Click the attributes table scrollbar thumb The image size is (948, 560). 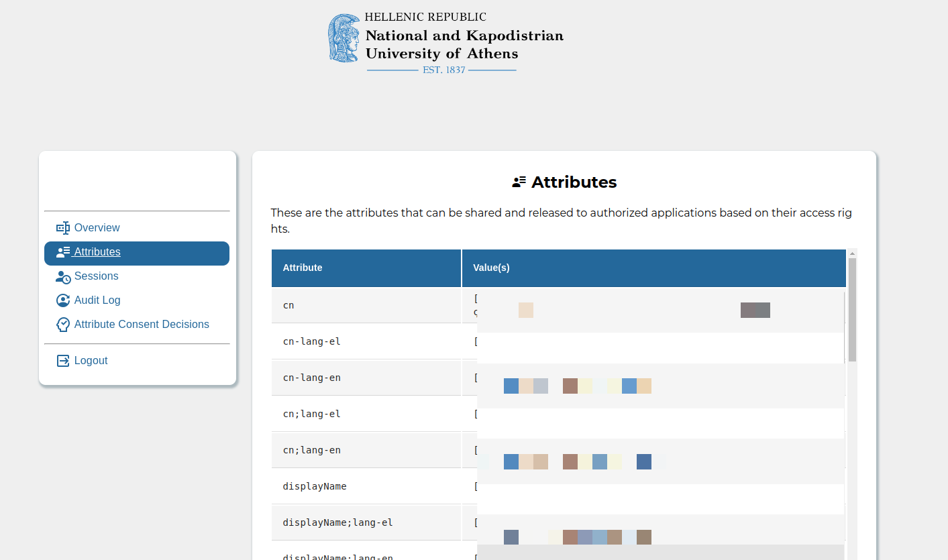pyautogui.click(x=852, y=309)
